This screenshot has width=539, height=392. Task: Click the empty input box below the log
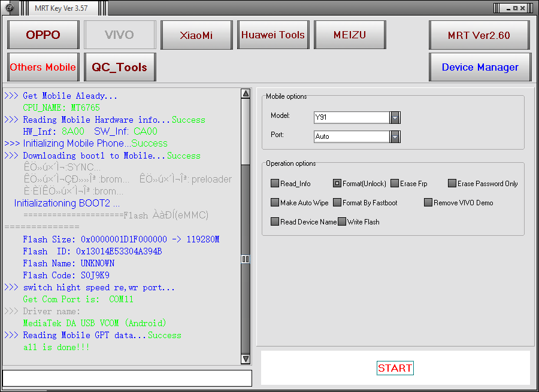click(x=127, y=378)
